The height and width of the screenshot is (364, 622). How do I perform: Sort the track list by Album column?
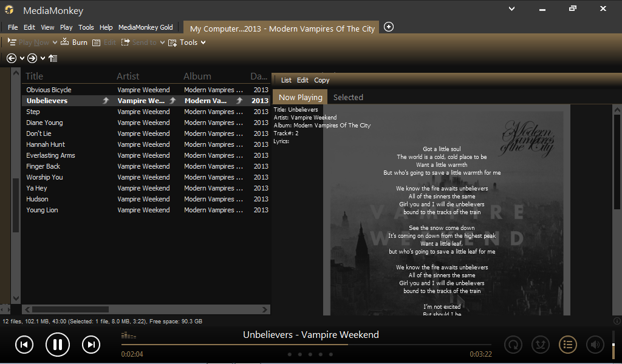pos(197,76)
